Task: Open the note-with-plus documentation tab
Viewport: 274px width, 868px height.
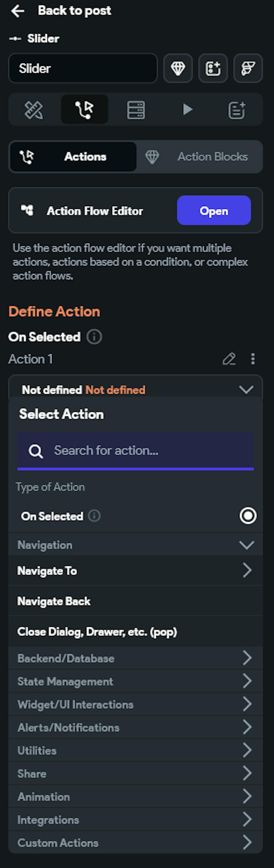Action: point(236,110)
